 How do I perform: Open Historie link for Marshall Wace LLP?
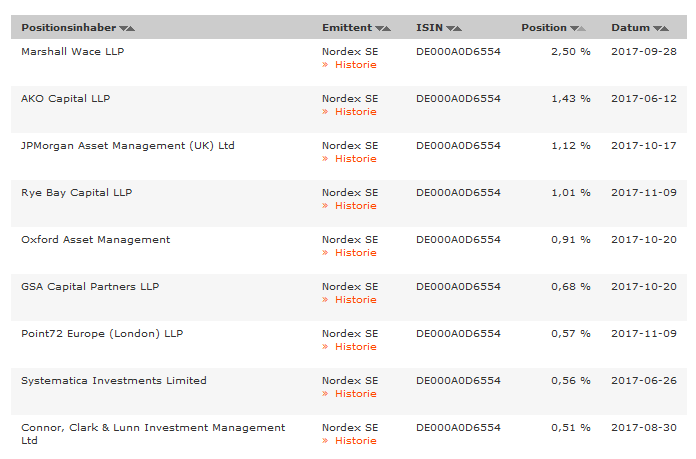(355, 65)
